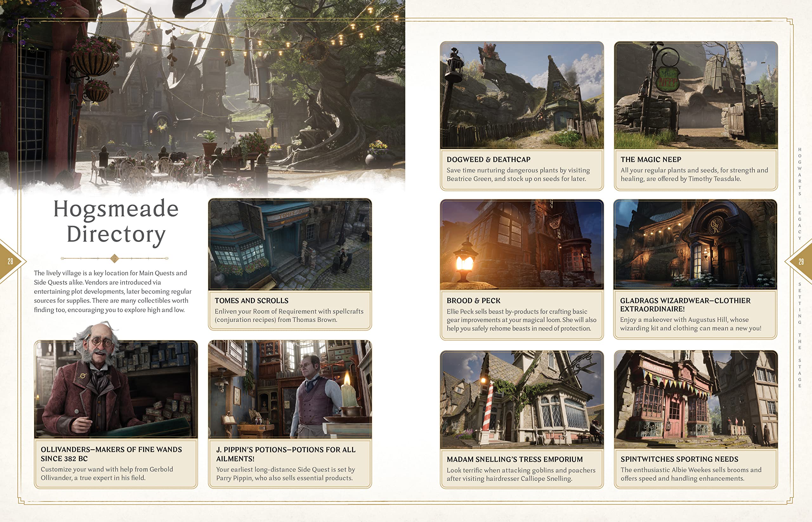Click description mentioning Thomas Brown

pos(289,315)
